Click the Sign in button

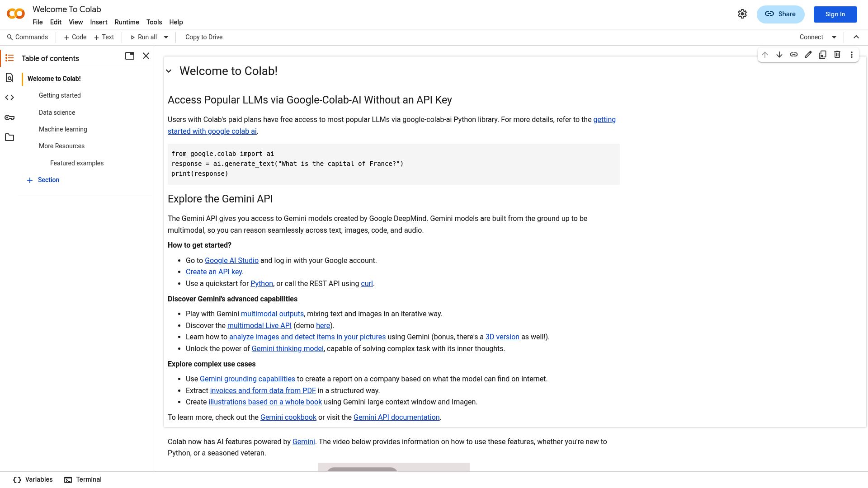[x=835, y=14]
